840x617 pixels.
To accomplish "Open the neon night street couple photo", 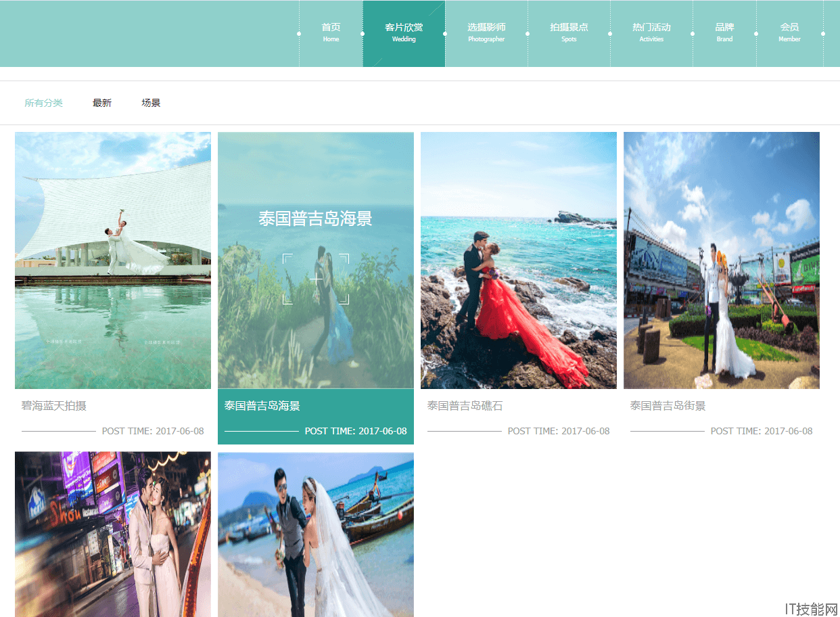I will click(x=113, y=534).
